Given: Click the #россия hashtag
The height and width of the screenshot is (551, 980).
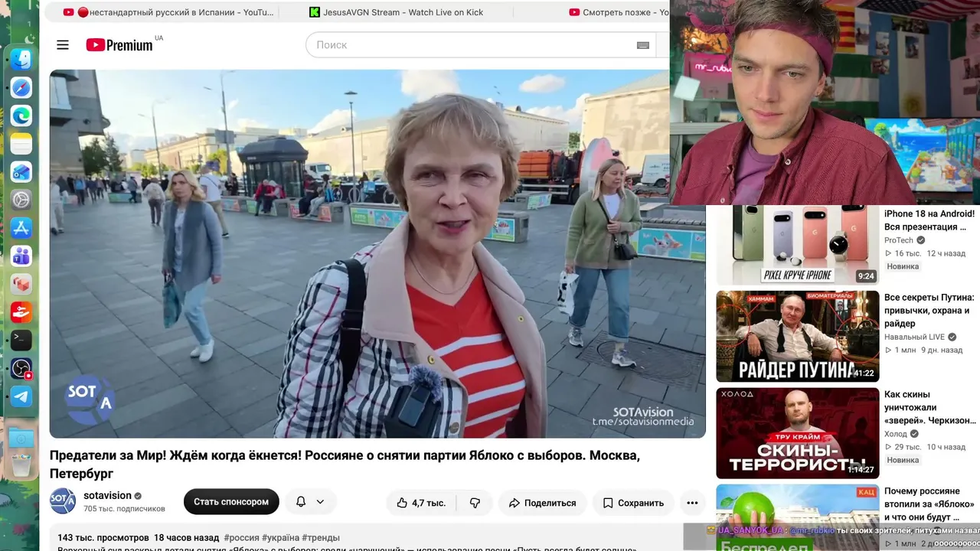Looking at the screenshot, I should coord(242,538).
